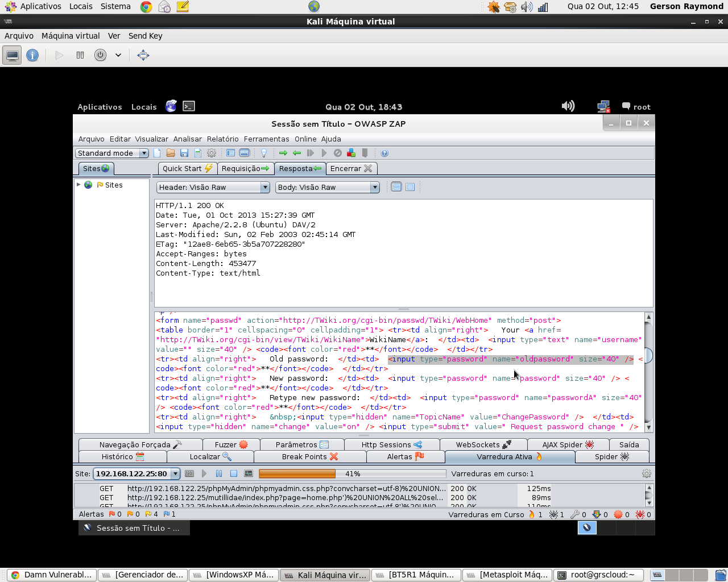Viewport: 728px width, 582px height.
Task: Click red AJAX spider counter in footer
Action: 643,514
